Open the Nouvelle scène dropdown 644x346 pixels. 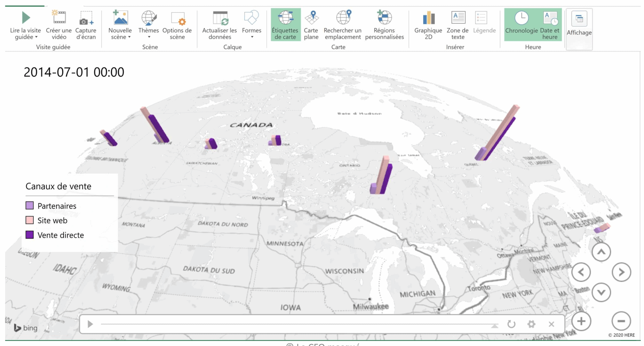129,37
